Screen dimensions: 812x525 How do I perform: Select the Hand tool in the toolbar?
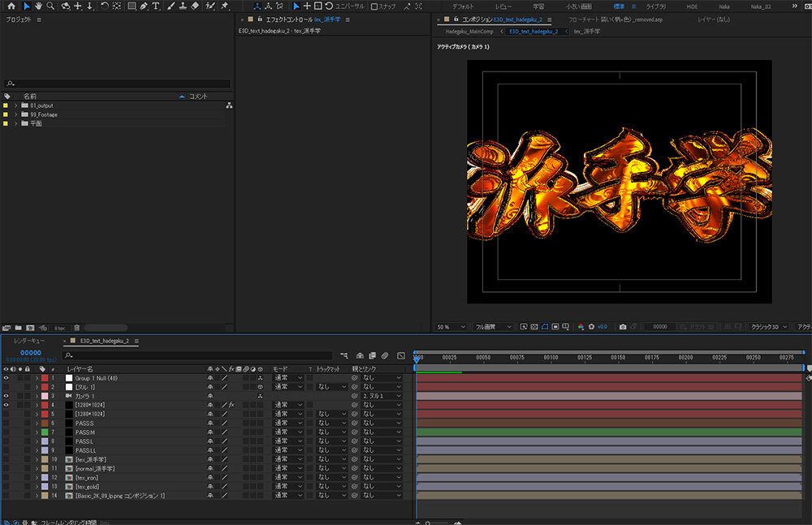coord(38,6)
